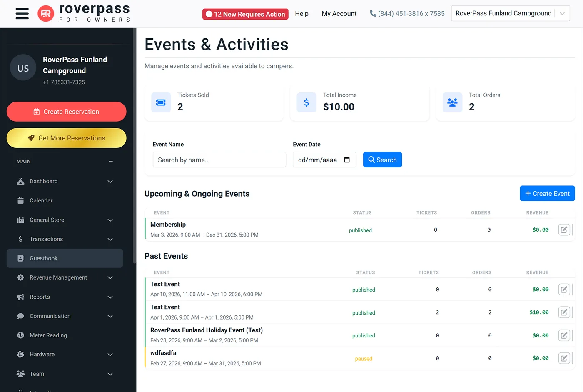Click the paused status label

[364, 359]
